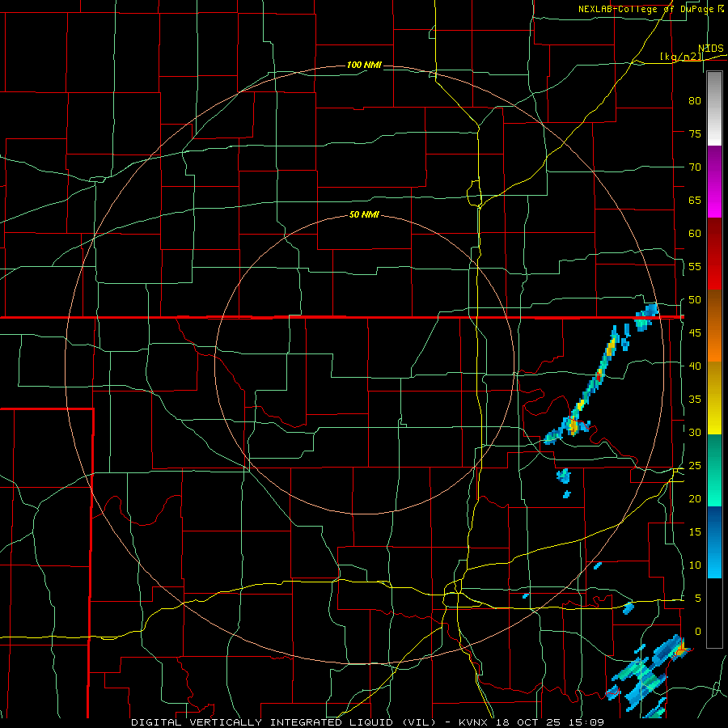Click the [kg/m2] units label

(x=681, y=57)
